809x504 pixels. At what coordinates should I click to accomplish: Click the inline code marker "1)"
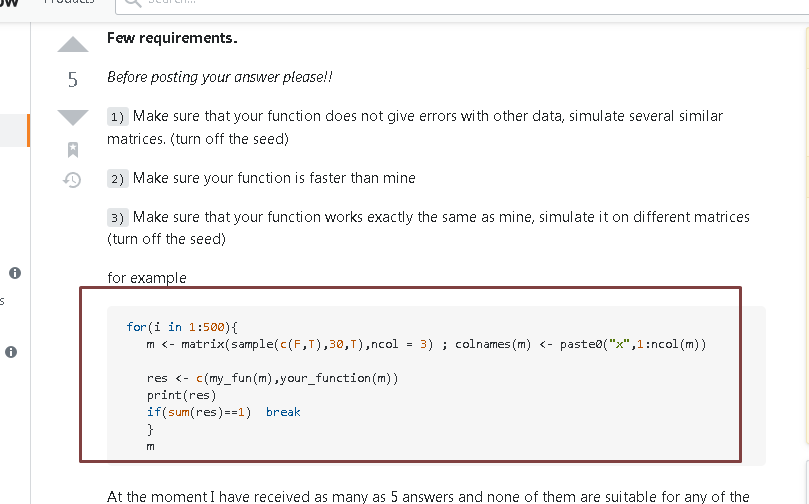[118, 117]
